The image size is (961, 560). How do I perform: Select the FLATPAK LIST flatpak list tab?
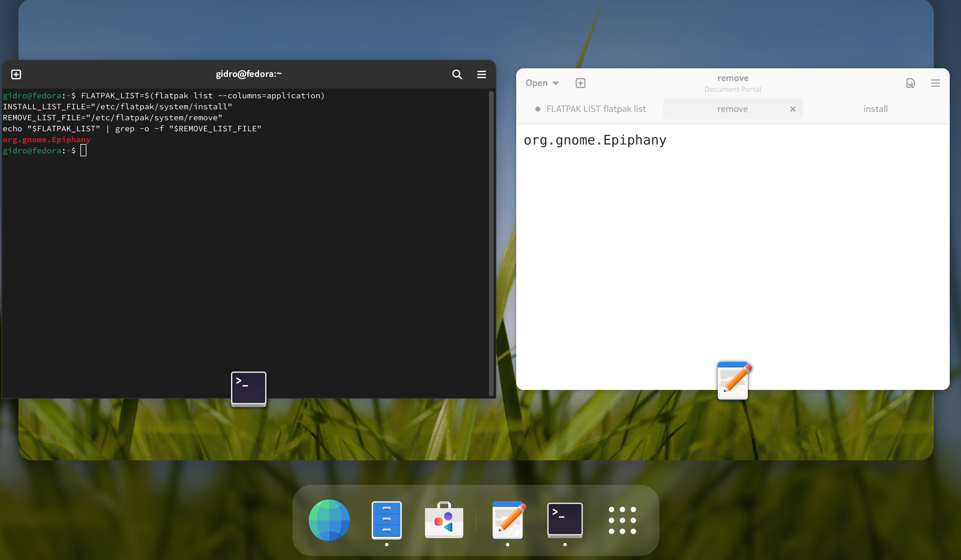point(596,109)
